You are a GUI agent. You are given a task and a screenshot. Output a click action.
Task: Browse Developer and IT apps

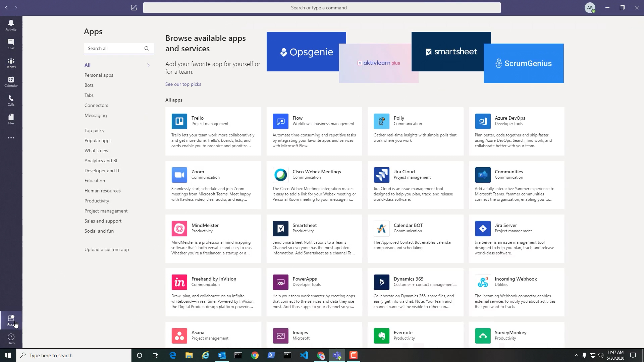coord(102,171)
